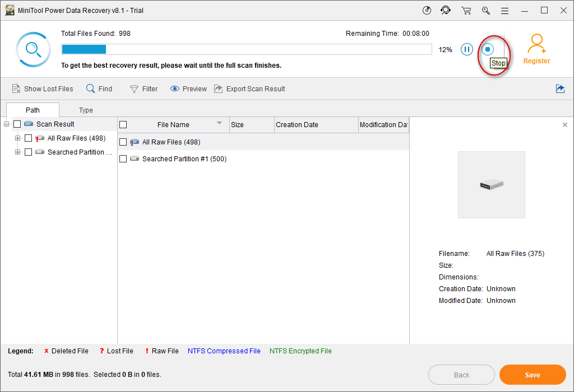Click the share export arrow icon
The height and width of the screenshot is (392, 574).
click(560, 88)
